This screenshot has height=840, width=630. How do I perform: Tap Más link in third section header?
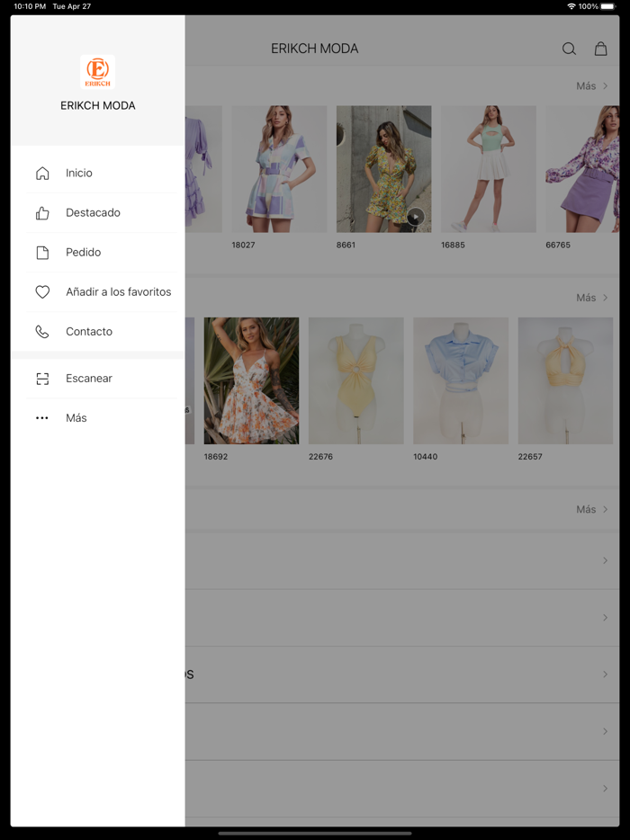pos(592,509)
